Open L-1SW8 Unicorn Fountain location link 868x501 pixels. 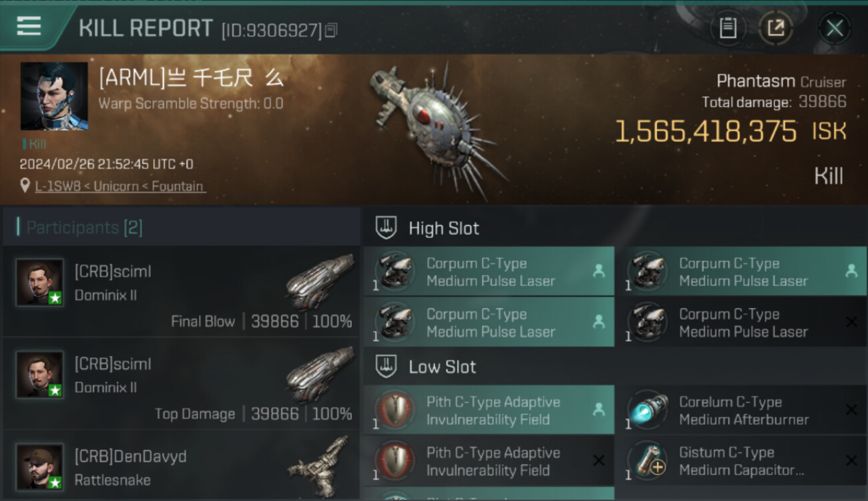[120, 186]
